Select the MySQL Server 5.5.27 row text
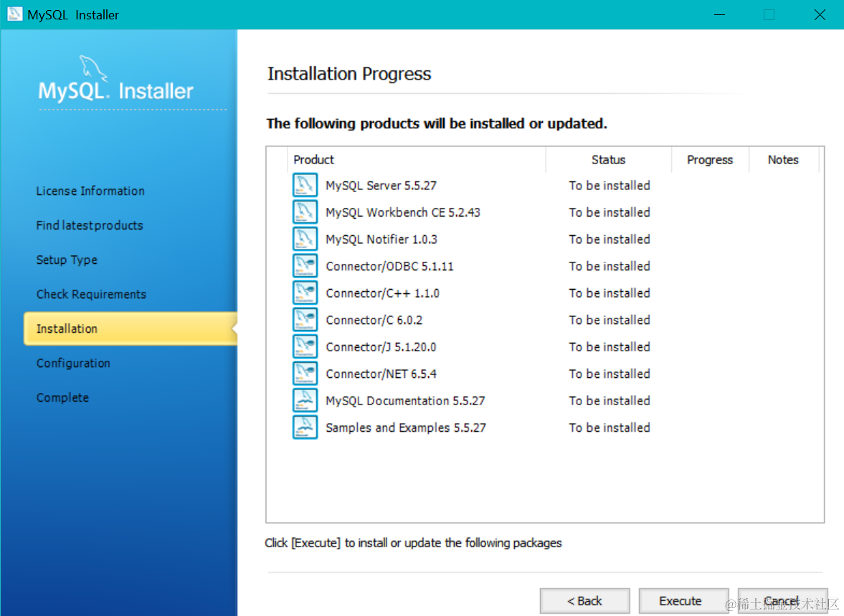 [381, 186]
